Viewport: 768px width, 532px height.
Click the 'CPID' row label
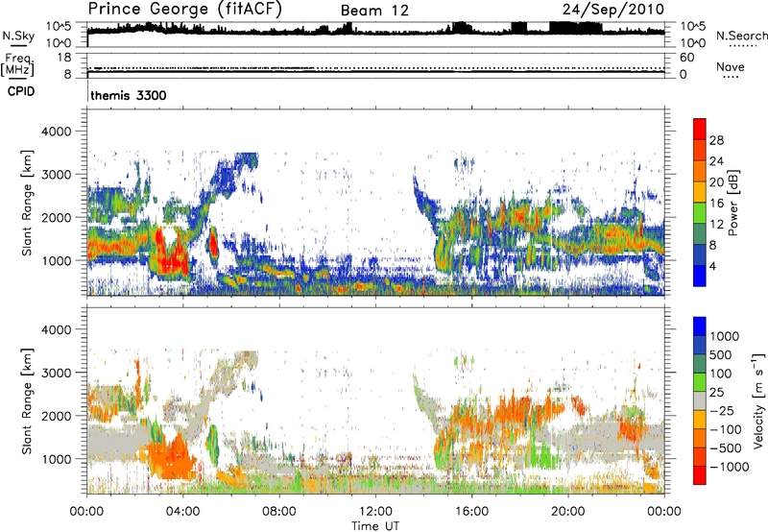click(21, 91)
